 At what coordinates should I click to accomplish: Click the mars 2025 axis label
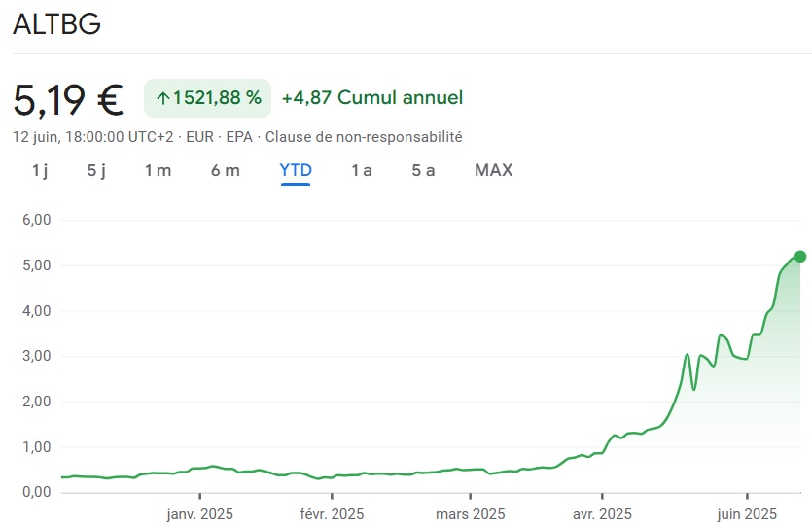[471, 514]
